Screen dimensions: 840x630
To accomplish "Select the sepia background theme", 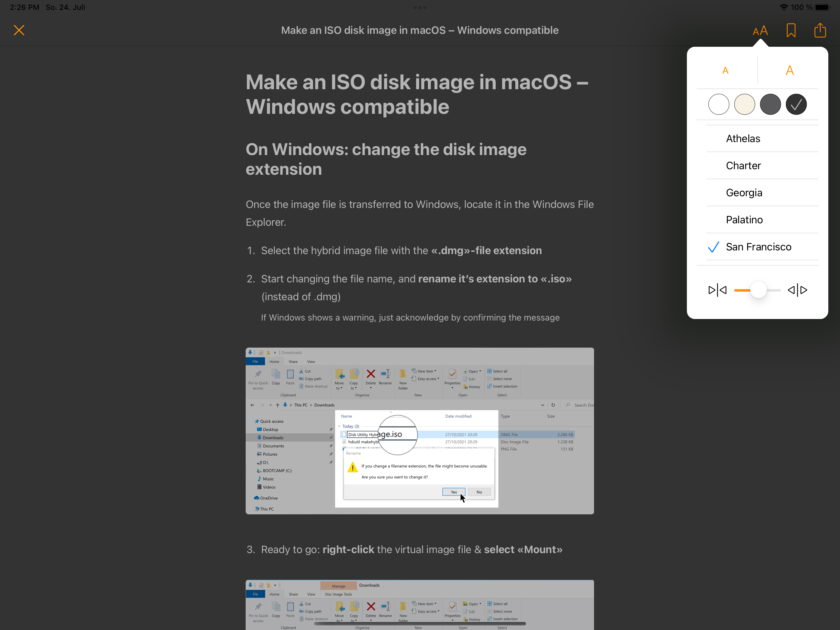I will pos(744,104).
